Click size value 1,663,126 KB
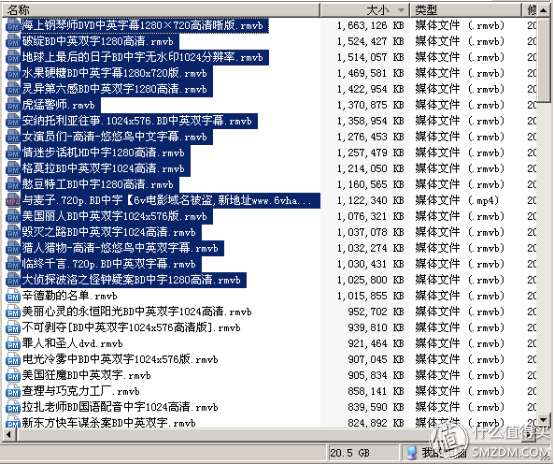This screenshot has height=464, width=554. pos(370,26)
